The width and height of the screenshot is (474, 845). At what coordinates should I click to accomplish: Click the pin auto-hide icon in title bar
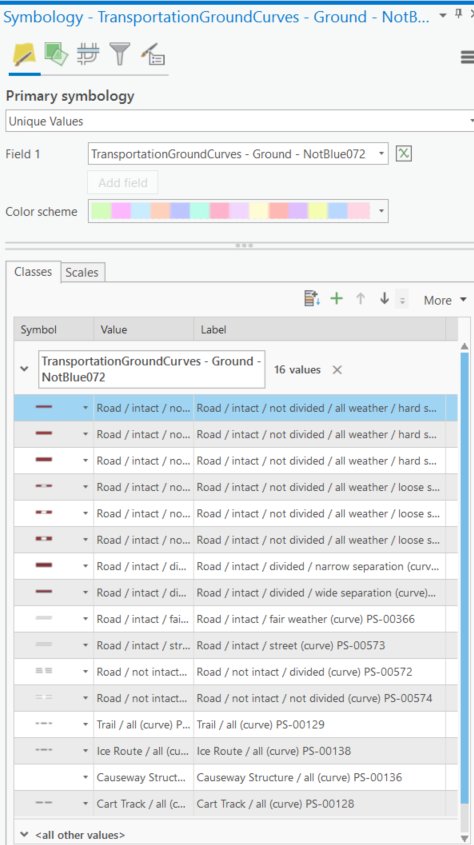click(459, 15)
